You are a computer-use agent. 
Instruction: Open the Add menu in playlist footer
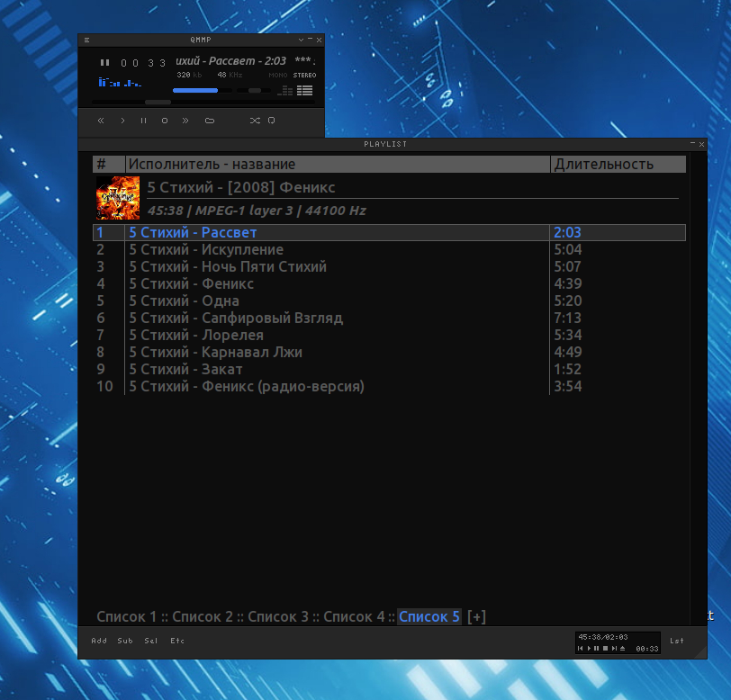pyautogui.click(x=99, y=641)
